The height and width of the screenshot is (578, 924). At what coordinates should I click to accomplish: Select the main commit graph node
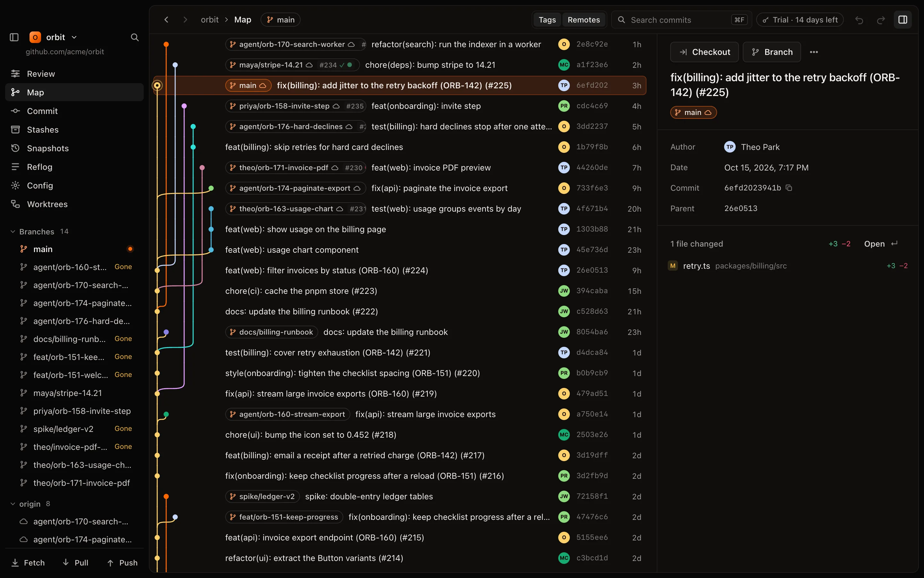pos(157,85)
